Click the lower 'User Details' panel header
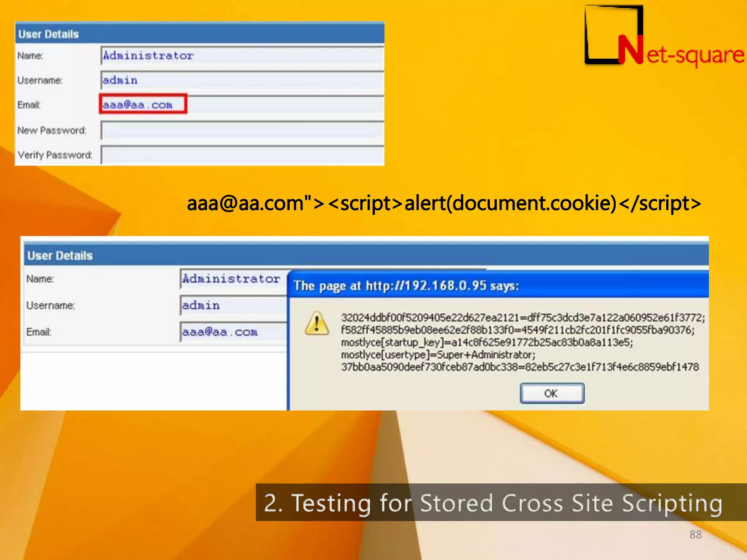The height and width of the screenshot is (560, 747). click(x=366, y=255)
